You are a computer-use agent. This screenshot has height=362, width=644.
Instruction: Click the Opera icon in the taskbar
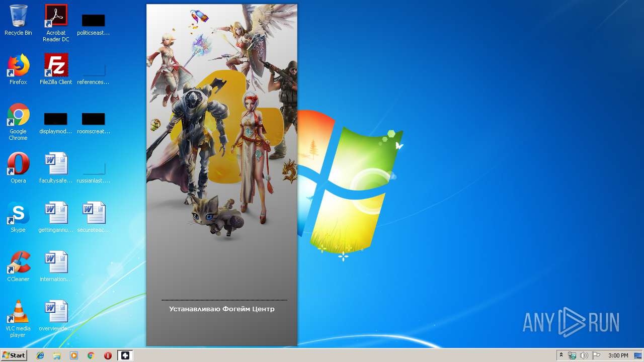(108, 355)
